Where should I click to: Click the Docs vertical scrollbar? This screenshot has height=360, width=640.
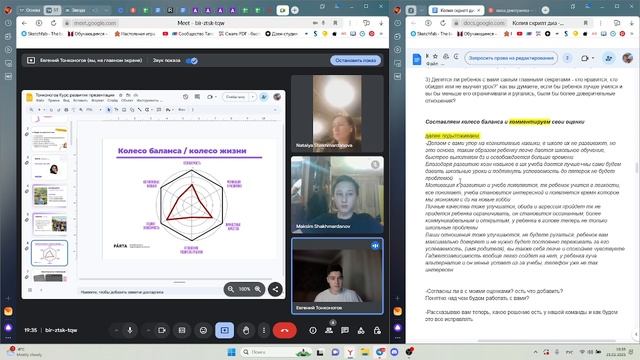(636, 168)
